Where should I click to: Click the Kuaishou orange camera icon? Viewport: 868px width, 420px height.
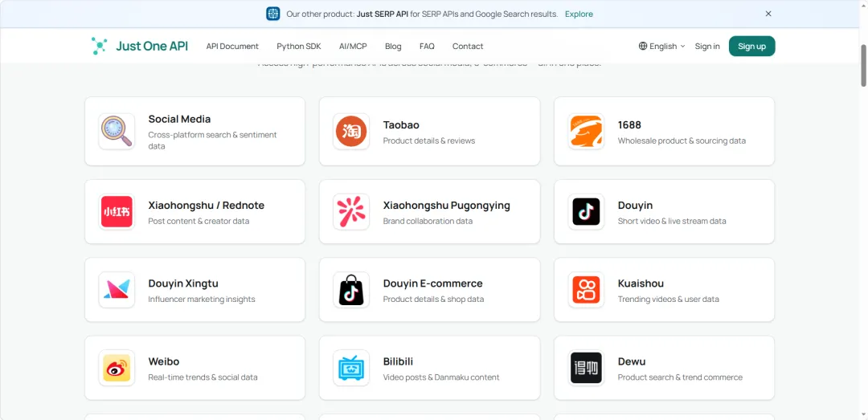point(586,289)
